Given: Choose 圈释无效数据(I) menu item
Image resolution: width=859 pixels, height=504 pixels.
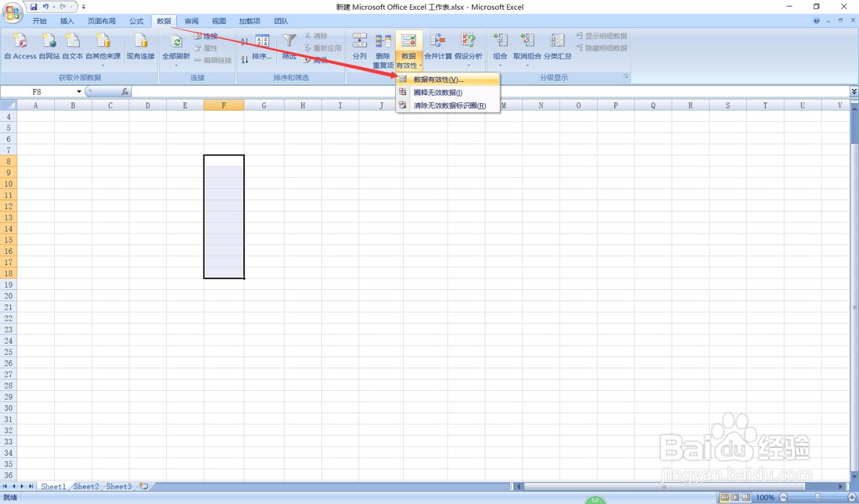Looking at the screenshot, I should point(448,92).
